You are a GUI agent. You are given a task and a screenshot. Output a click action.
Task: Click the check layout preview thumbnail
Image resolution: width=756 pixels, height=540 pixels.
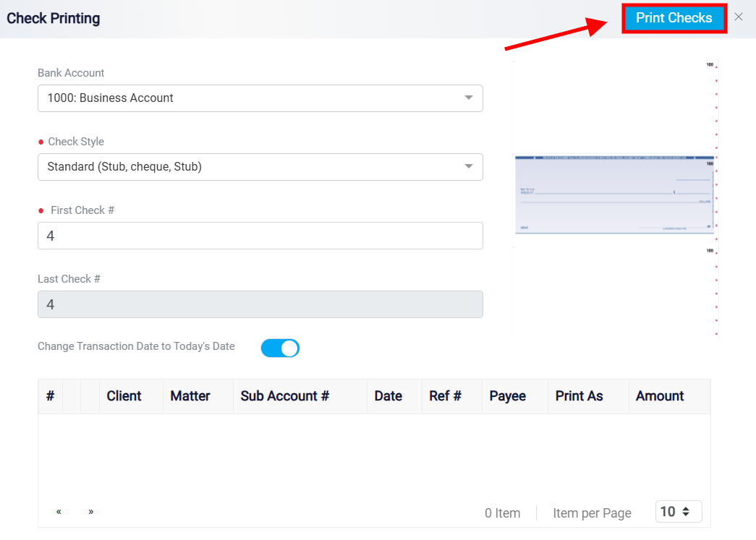615,199
